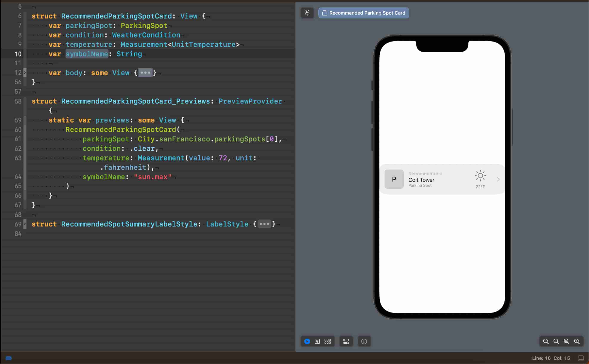This screenshot has height=364, width=589.
Task: Zoom out the canvas
Action: click(x=546, y=341)
